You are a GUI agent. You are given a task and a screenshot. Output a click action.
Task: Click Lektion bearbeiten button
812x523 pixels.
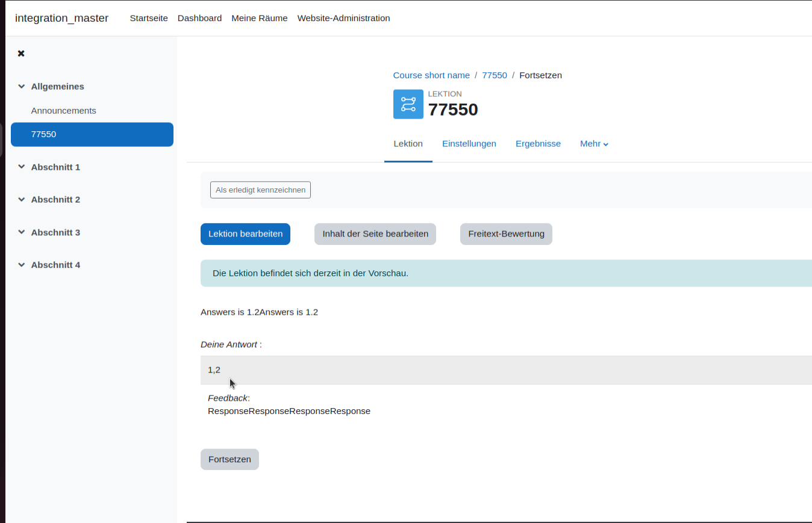click(x=245, y=234)
